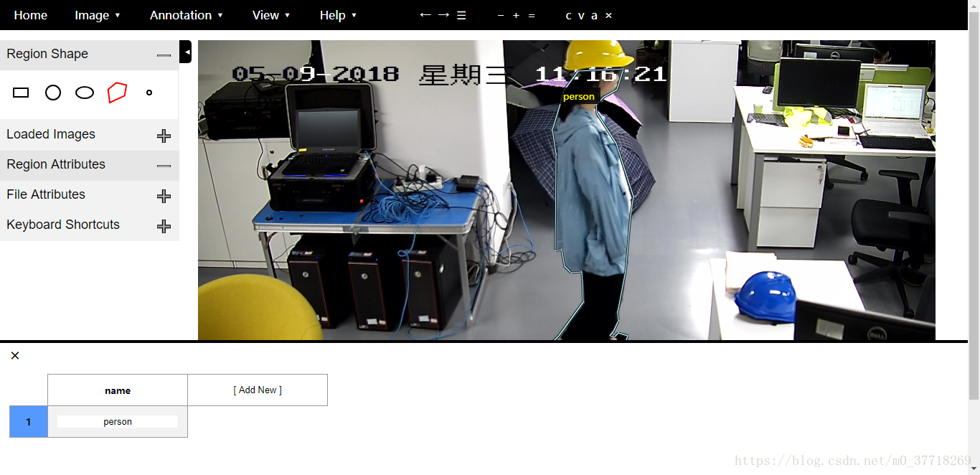Screen dimensions: 980x475
Task: Open the Help dropdown menu
Action: (x=338, y=15)
